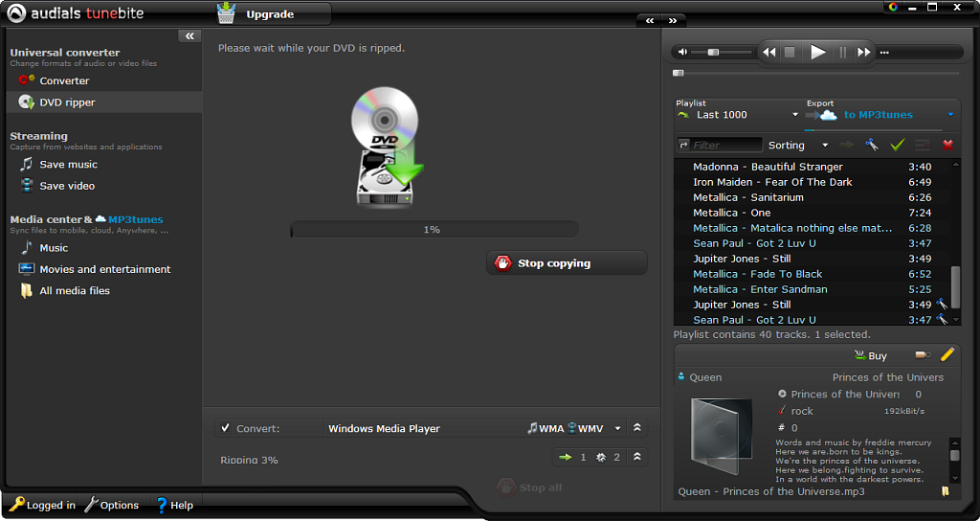Image resolution: width=980 pixels, height=521 pixels.
Task: Click in the playlist Filter field
Action: (x=725, y=145)
